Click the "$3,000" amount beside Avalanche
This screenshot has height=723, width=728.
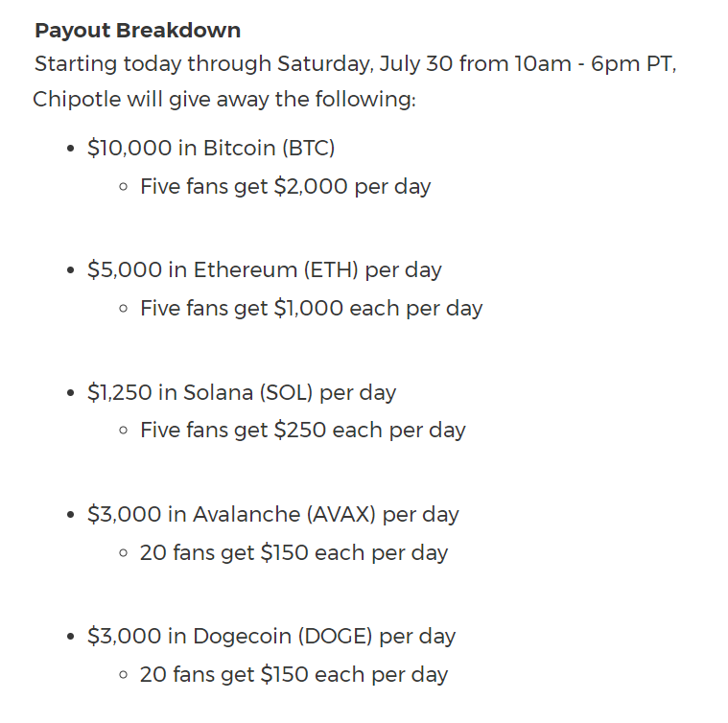[124, 515]
